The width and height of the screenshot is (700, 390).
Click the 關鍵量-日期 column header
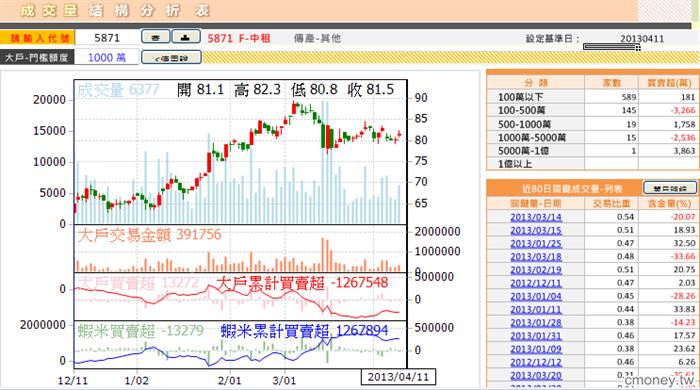click(535, 203)
